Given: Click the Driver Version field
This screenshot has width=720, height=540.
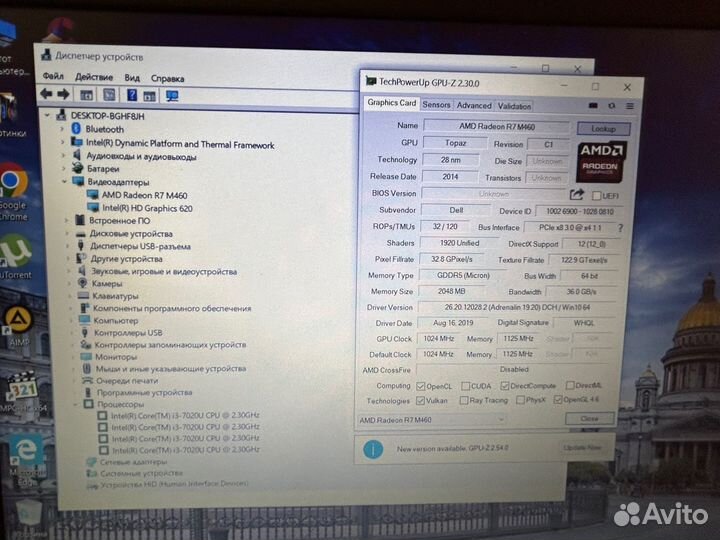Looking at the screenshot, I should point(517,307).
